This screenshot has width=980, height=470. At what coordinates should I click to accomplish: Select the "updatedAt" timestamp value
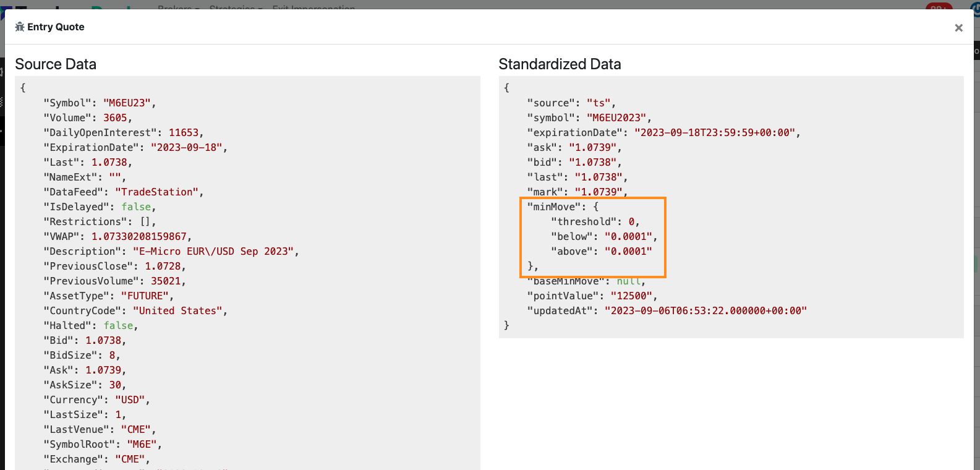pyautogui.click(x=705, y=311)
